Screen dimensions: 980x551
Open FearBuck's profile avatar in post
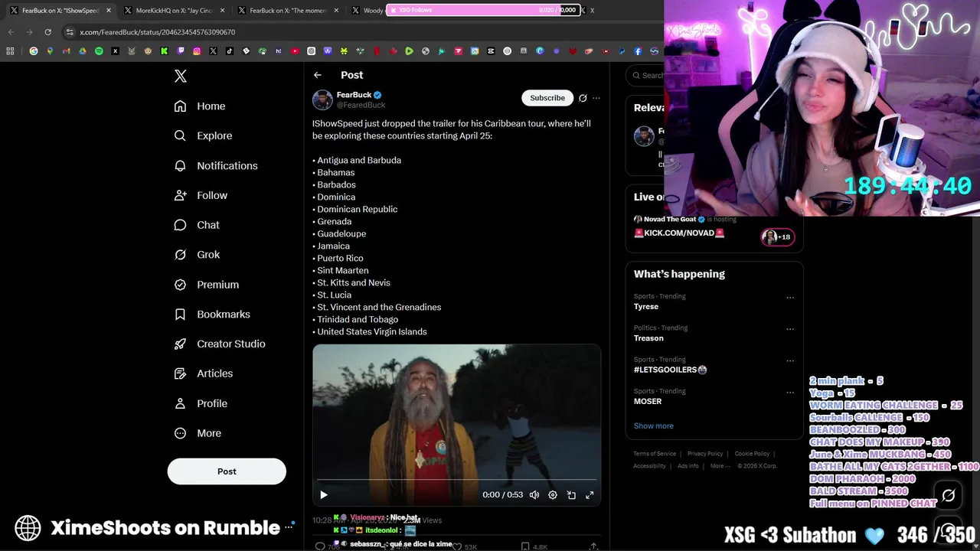click(x=322, y=99)
